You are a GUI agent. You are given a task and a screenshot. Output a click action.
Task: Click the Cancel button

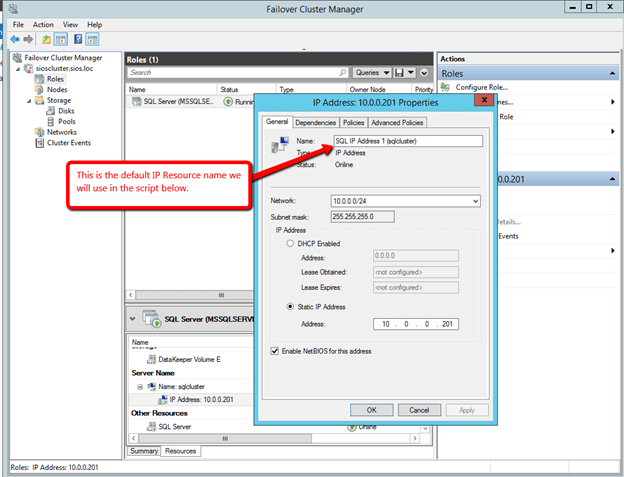(x=419, y=410)
